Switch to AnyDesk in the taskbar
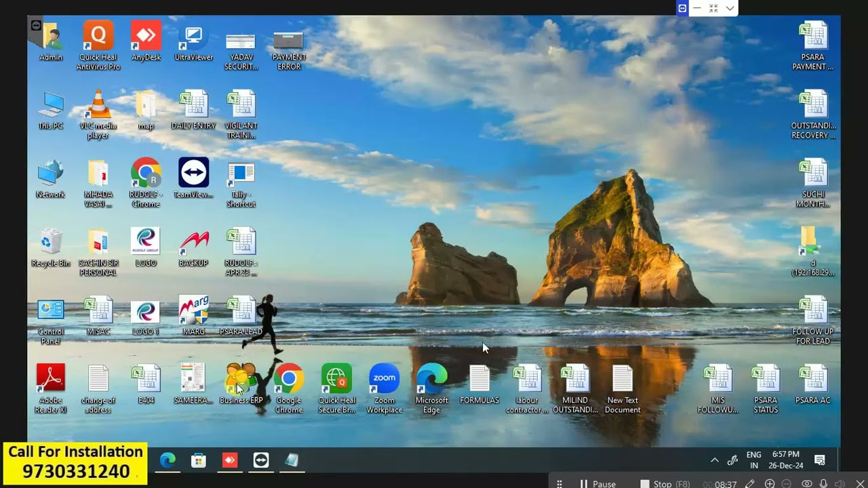The image size is (868, 488). (x=230, y=460)
